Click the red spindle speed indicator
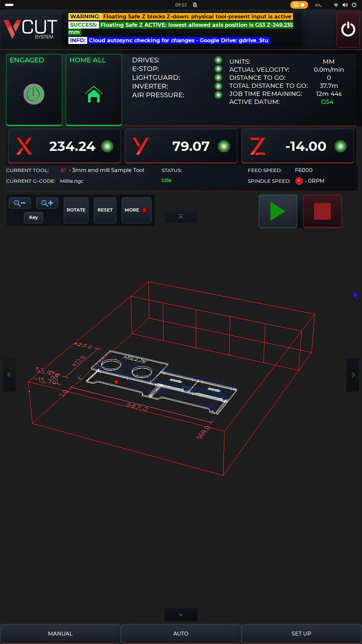This screenshot has width=362, height=644. (x=299, y=181)
